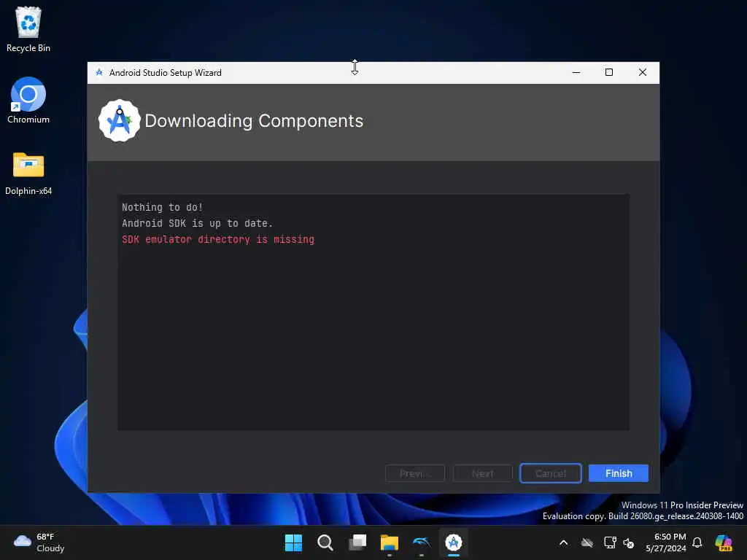Click the small Android Studio title bar icon
The image size is (747, 560).
99,72
